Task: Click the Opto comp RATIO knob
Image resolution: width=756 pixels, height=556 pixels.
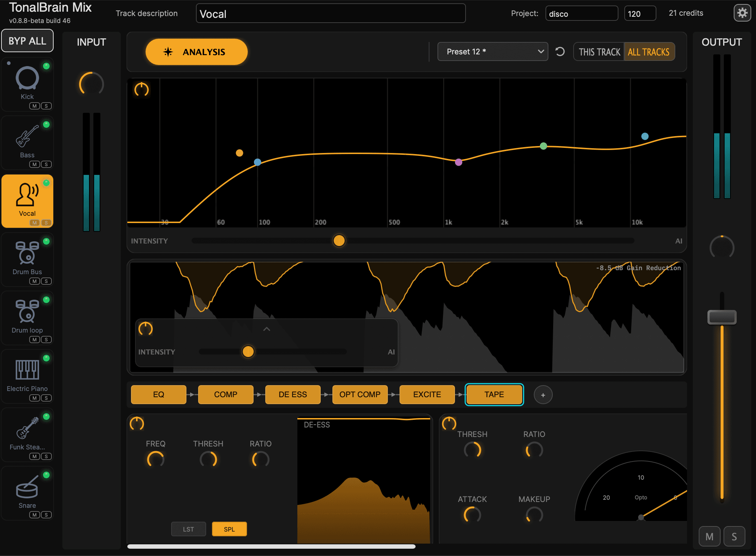Action: [x=535, y=450]
